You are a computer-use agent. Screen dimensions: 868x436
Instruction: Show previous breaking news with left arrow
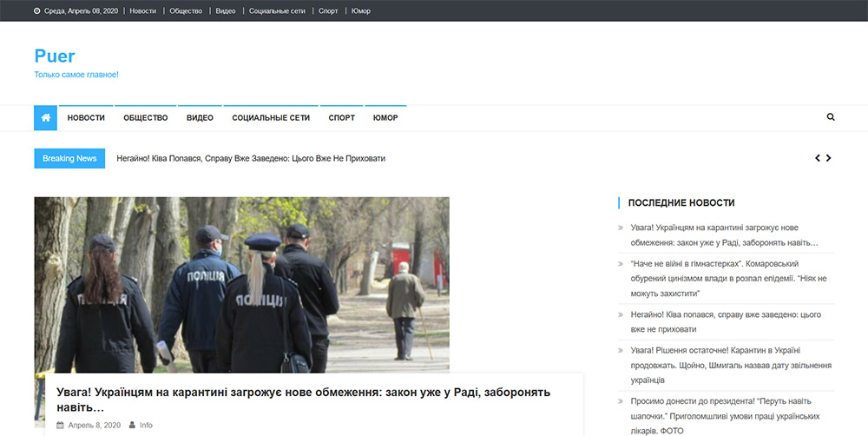[x=817, y=158]
